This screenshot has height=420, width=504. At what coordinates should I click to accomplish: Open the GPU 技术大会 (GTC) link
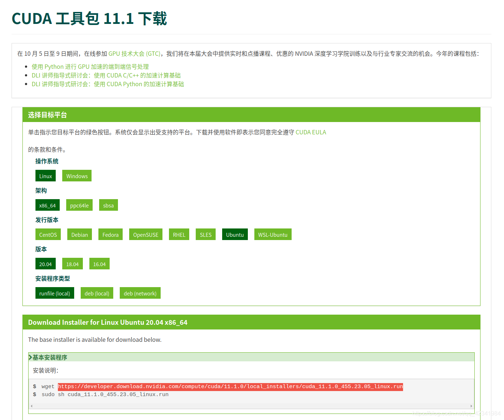click(134, 54)
